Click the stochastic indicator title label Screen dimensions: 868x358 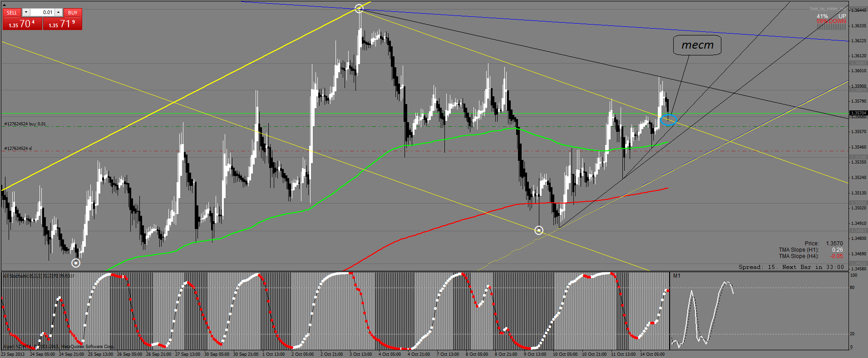click(39, 276)
